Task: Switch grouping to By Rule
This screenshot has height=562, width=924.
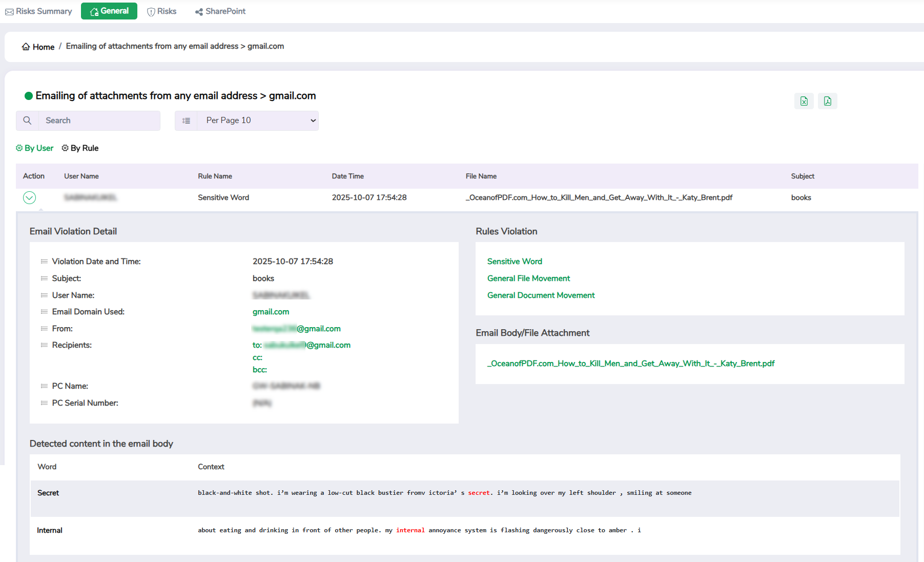Action: pyautogui.click(x=80, y=148)
